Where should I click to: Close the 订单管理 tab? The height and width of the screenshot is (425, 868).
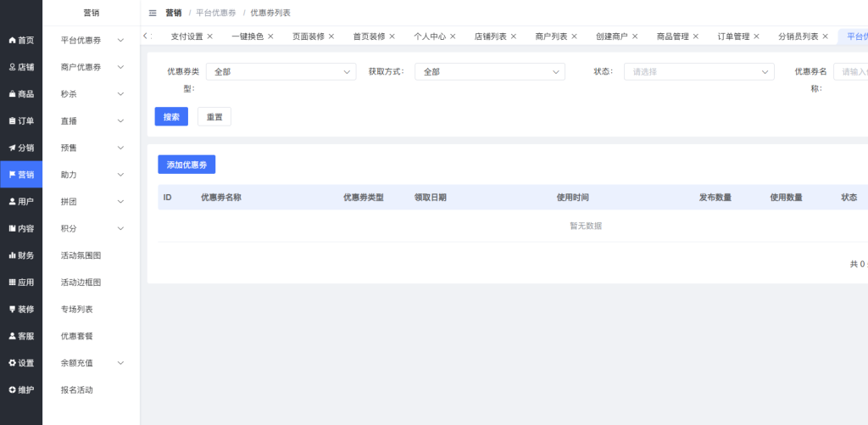pyautogui.click(x=757, y=36)
